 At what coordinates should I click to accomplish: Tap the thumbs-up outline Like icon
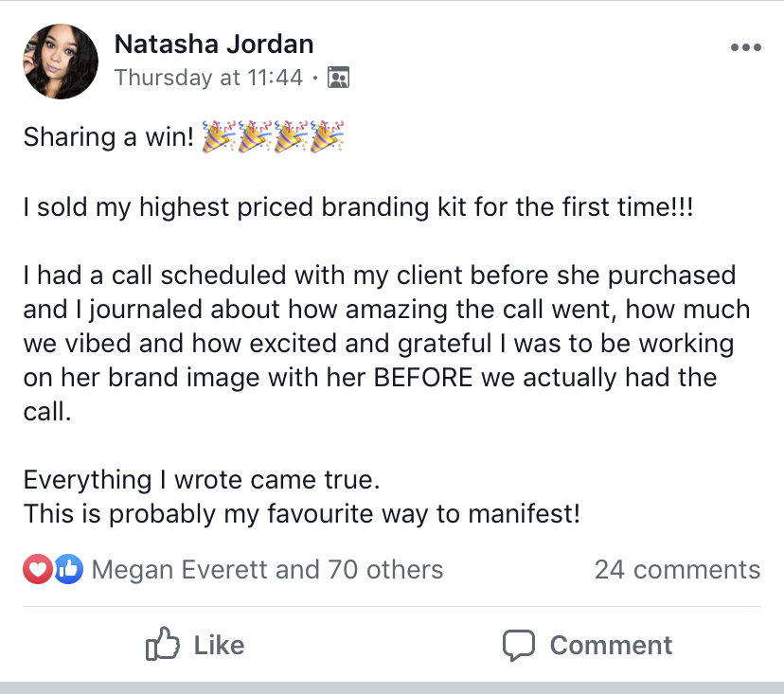click(x=163, y=644)
